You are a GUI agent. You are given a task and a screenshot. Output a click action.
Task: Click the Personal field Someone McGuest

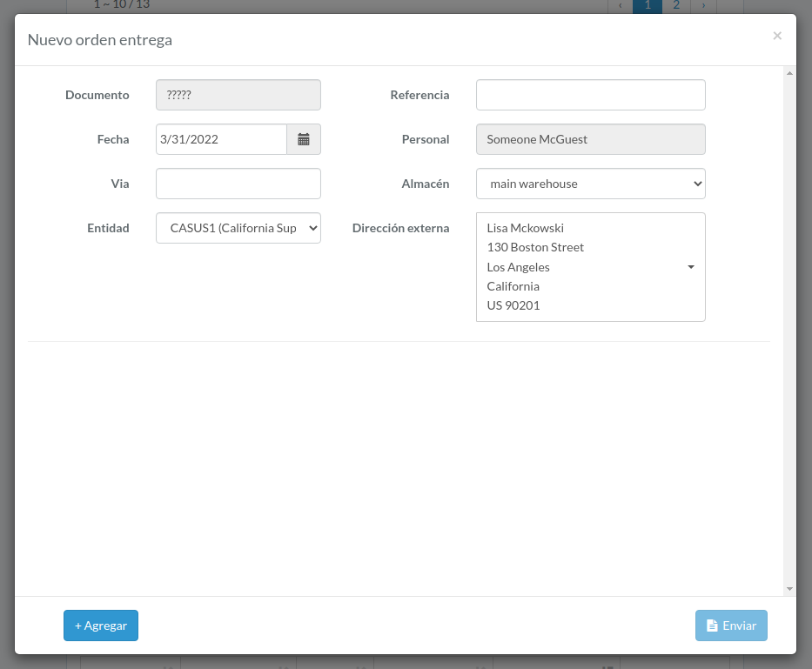pyautogui.click(x=590, y=139)
